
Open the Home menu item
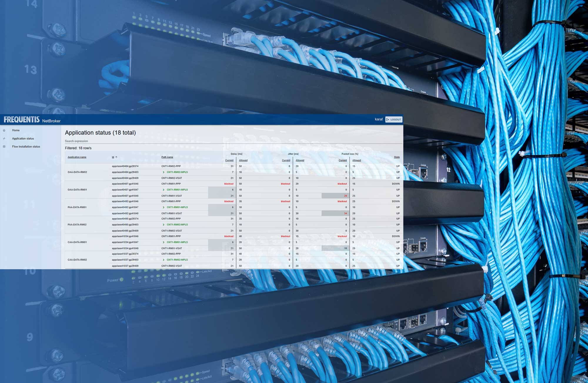[16, 130]
